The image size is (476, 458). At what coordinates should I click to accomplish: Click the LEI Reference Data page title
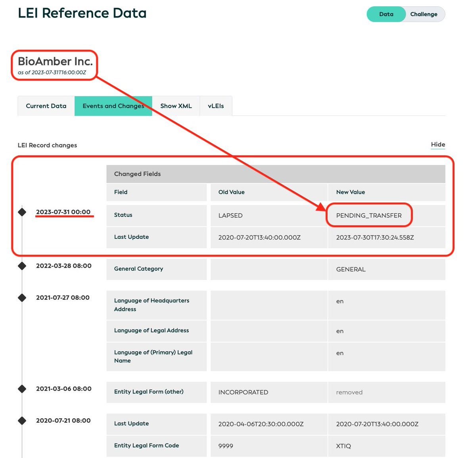tap(82, 13)
